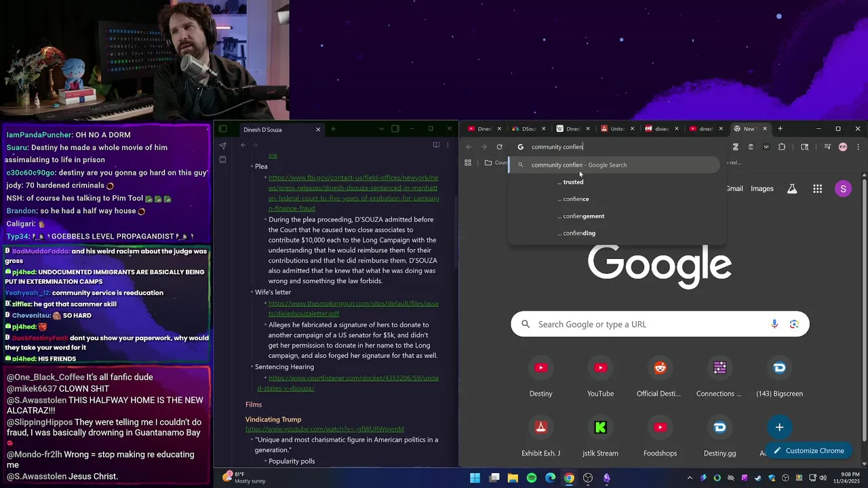Switch to the United PDF tab
This screenshot has width=868, height=488.
617,129
